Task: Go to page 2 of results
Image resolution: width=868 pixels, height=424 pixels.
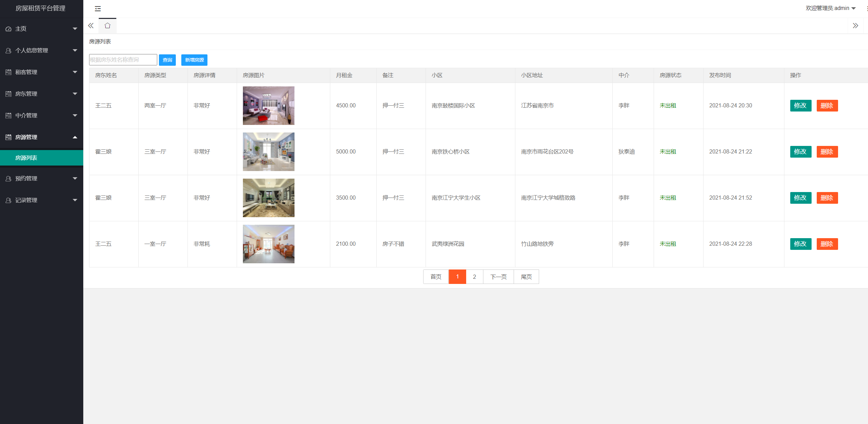Action: click(474, 276)
